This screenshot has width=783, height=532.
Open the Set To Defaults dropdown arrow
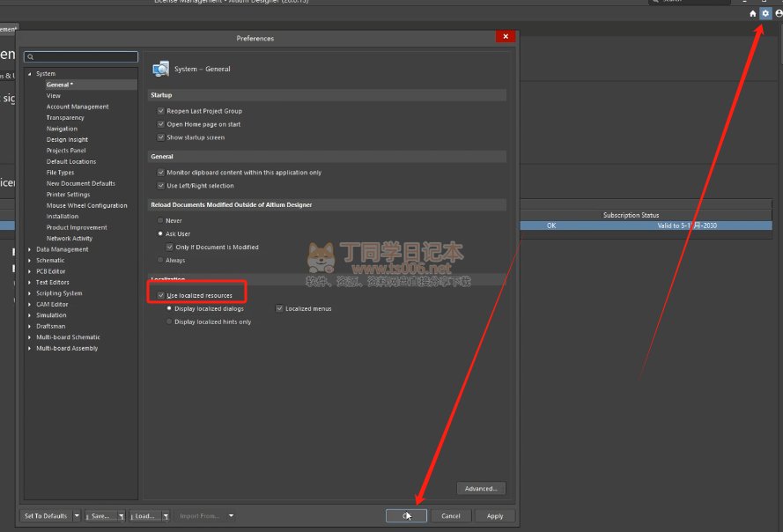coord(77,515)
